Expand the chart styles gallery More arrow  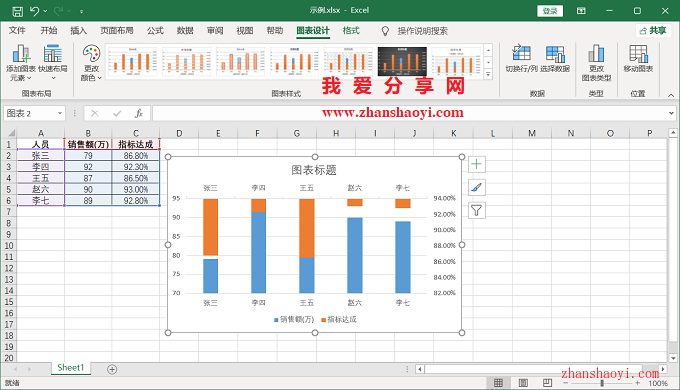click(488, 75)
